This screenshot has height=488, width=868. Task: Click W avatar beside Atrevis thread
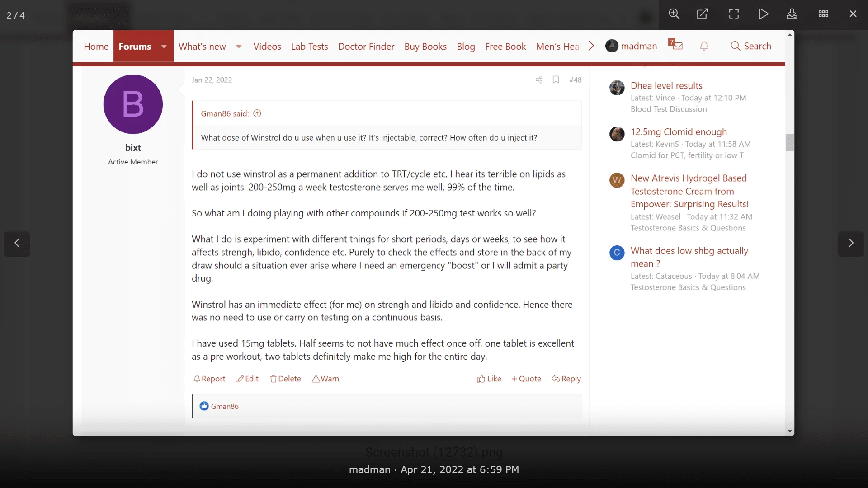[x=617, y=180]
